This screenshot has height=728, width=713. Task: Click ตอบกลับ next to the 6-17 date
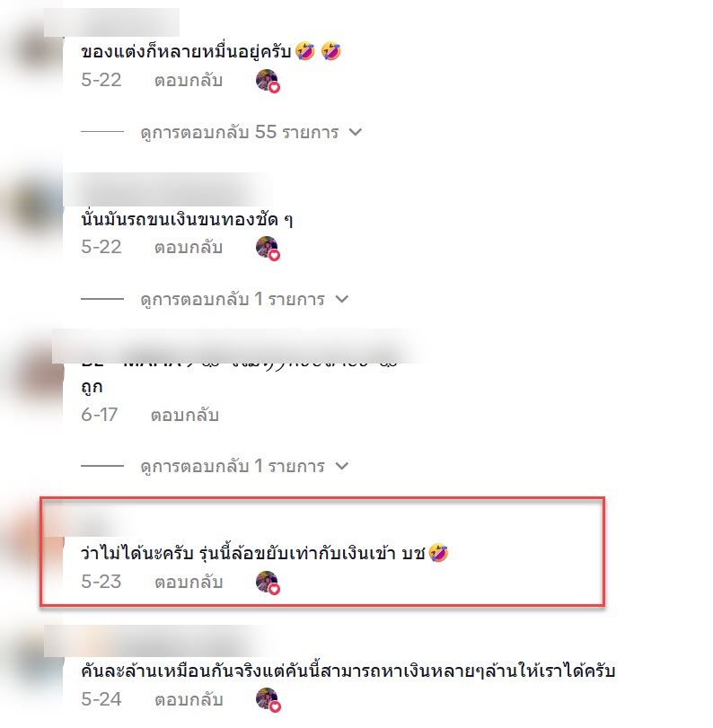coord(185,415)
